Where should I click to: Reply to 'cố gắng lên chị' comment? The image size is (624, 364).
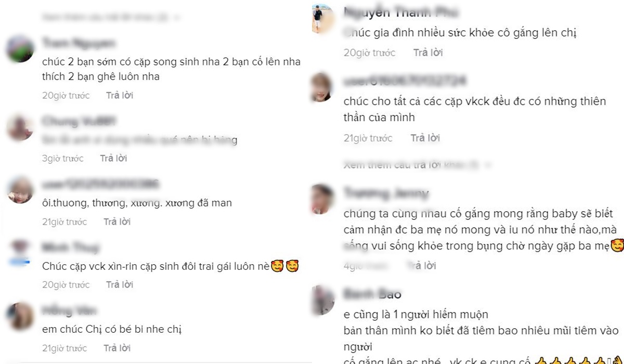428,53
